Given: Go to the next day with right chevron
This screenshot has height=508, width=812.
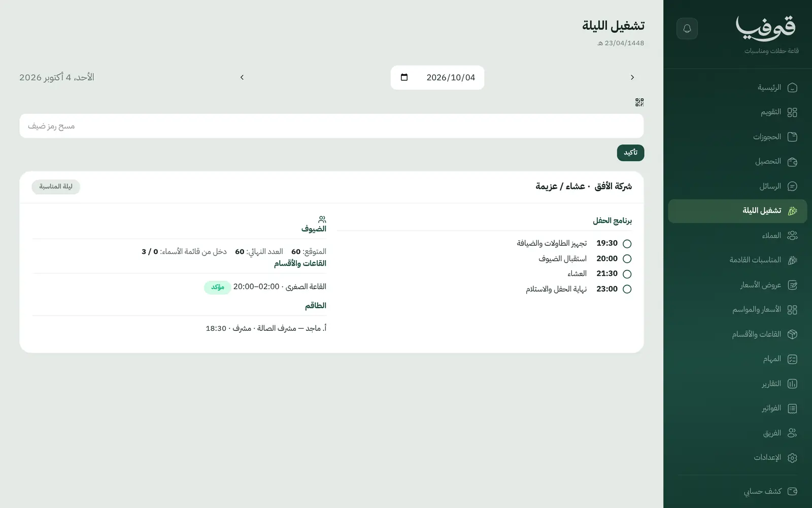Looking at the screenshot, I should point(632,77).
